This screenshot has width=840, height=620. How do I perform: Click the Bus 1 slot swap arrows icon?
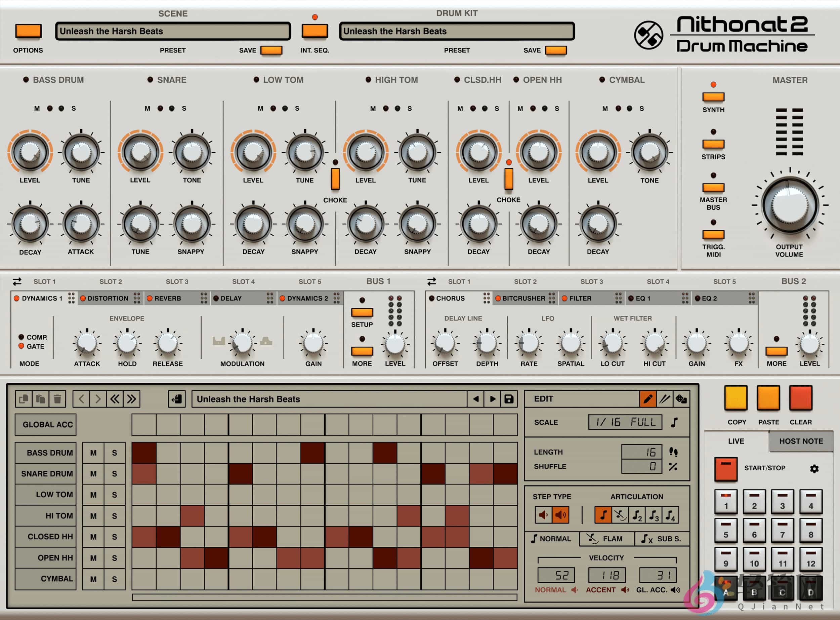pyautogui.click(x=17, y=281)
